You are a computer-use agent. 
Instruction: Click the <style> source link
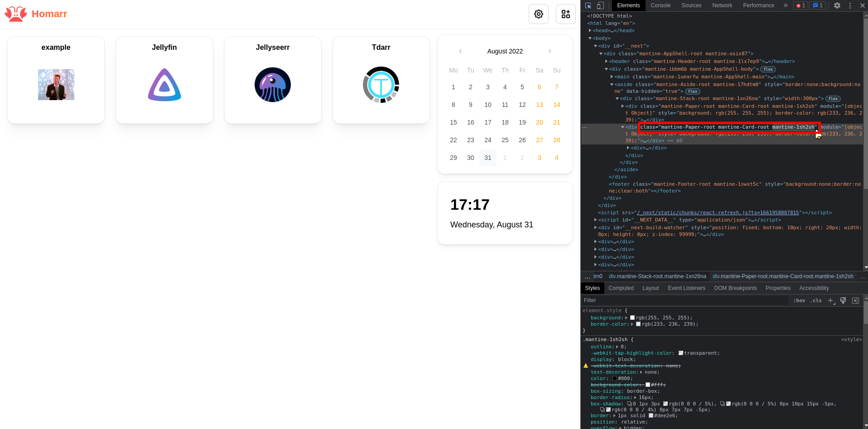(x=851, y=339)
